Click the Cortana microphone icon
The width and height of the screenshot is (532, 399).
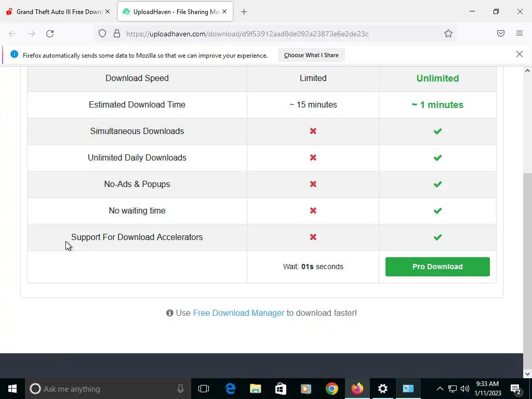coord(180,389)
